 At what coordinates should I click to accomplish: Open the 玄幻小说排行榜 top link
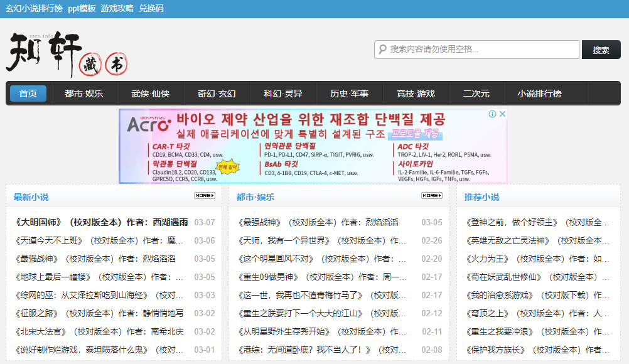[x=34, y=8]
